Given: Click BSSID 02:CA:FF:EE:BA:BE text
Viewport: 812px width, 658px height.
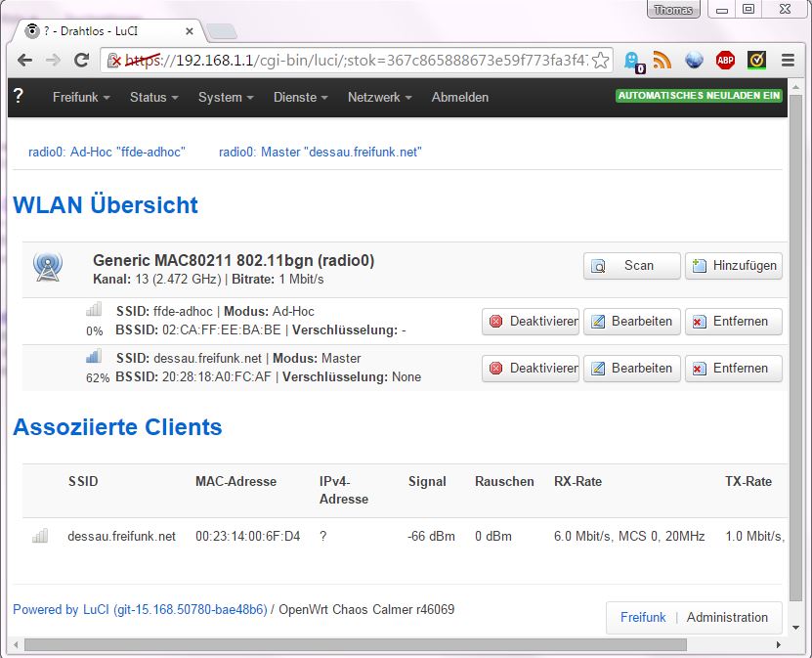Looking at the screenshot, I should click(x=198, y=330).
